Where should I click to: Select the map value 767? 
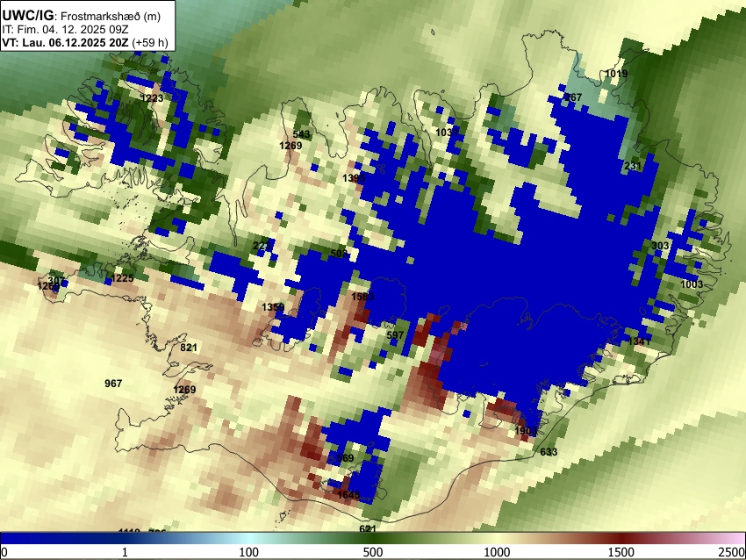pyautogui.click(x=573, y=97)
